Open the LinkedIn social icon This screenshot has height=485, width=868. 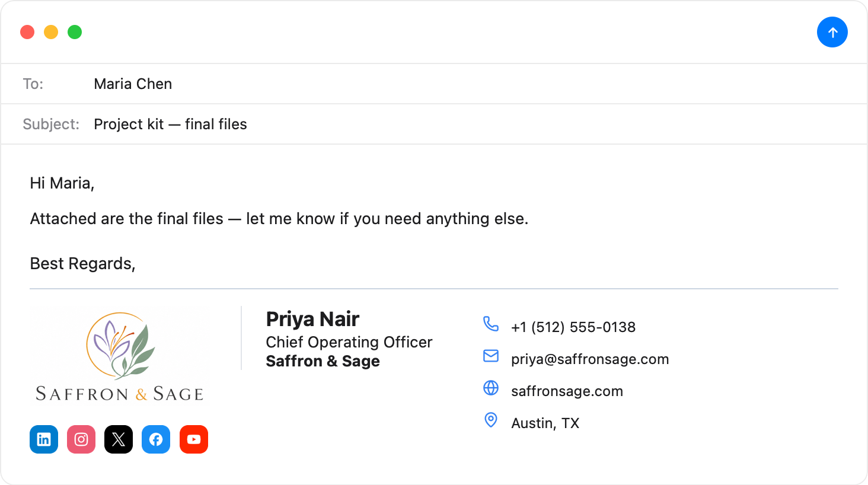coord(44,439)
